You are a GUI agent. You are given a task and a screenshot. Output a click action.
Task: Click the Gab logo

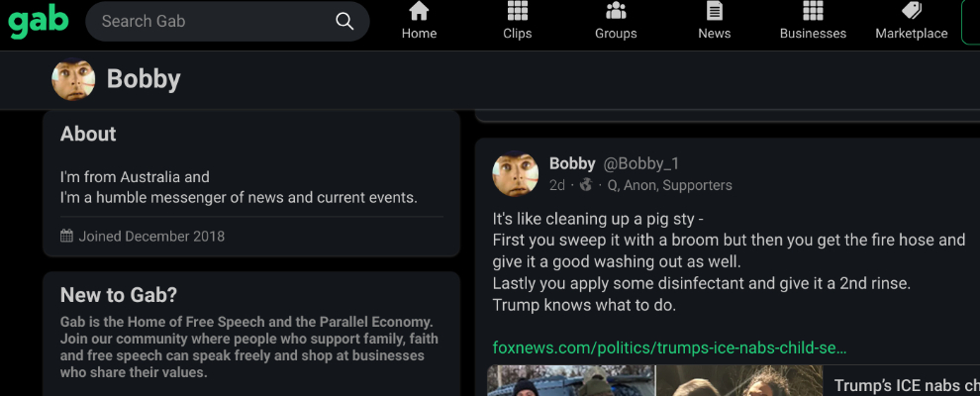click(x=39, y=21)
